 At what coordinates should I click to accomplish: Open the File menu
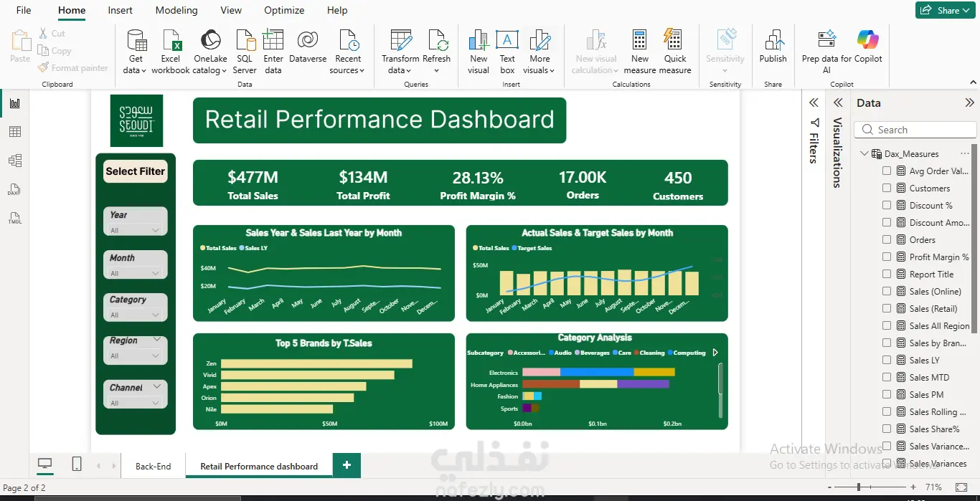point(24,10)
